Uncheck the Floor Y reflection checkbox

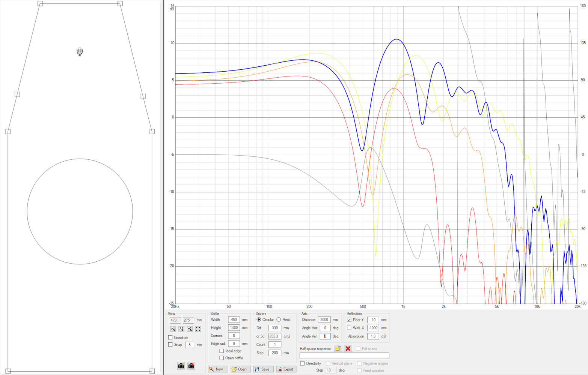point(349,320)
